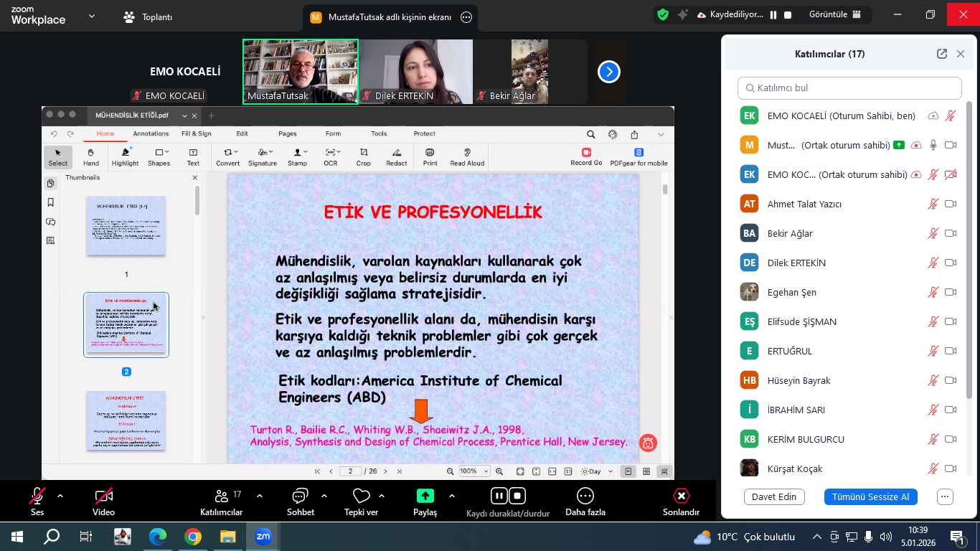
Task: Pause recording with Kaydı duraklat button
Action: click(499, 496)
